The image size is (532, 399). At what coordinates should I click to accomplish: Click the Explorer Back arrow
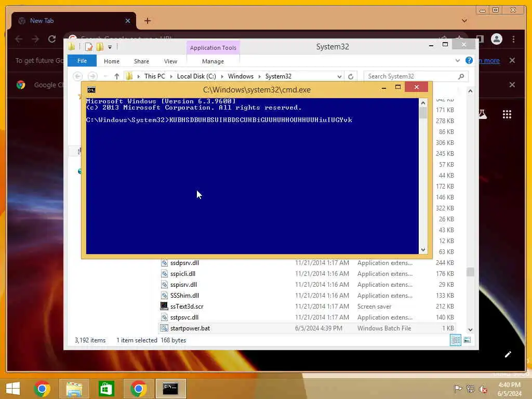(78, 76)
